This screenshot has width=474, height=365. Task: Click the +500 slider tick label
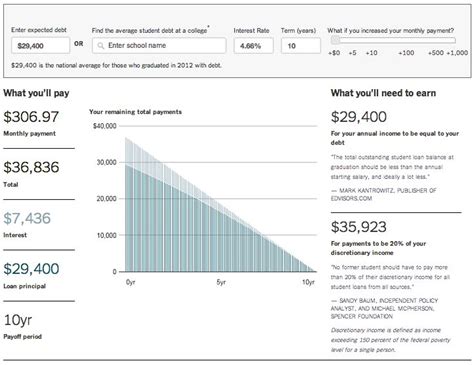click(x=436, y=53)
